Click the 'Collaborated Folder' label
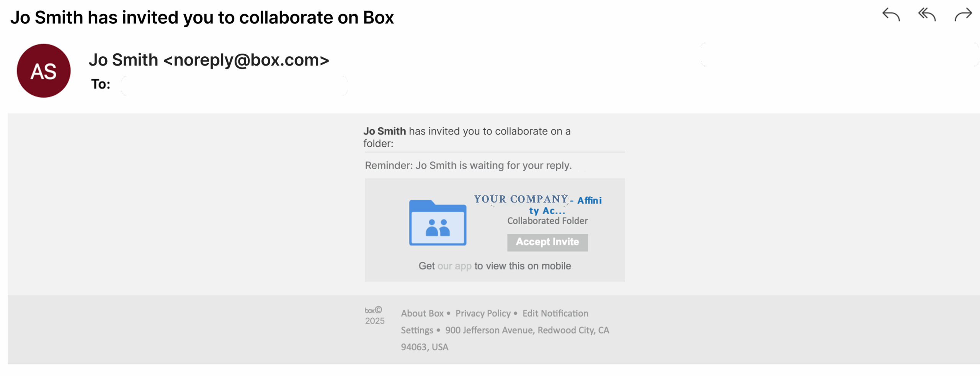Screen dimensions: 980x376 pos(547,221)
